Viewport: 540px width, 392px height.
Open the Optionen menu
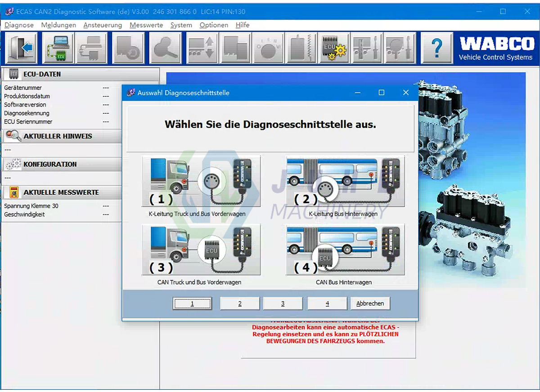(213, 25)
